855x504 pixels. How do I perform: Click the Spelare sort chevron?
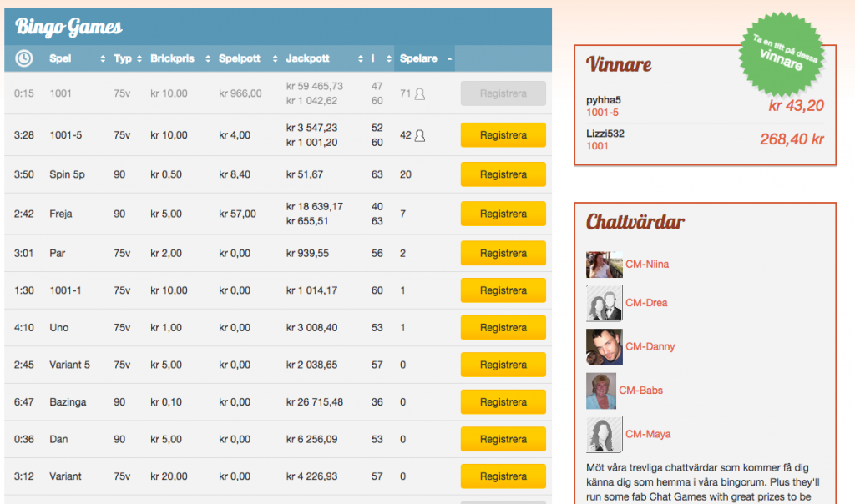click(448, 58)
